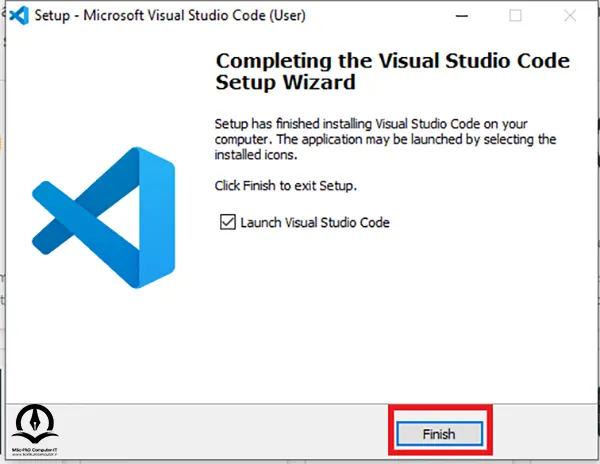Screen dimensions: 600x464
Task: Click the gray footer bar left of Finish
Action: [x=222, y=431]
